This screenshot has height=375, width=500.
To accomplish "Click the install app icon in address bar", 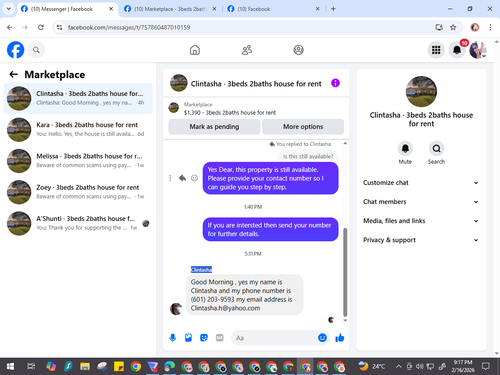I will (439, 27).
